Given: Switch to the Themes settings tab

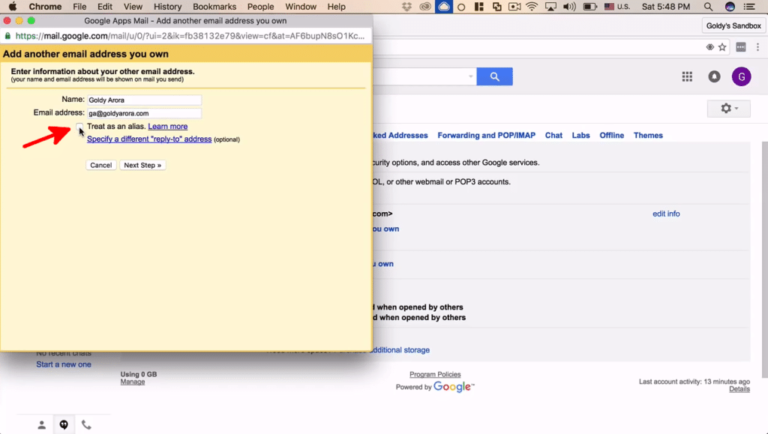Looking at the screenshot, I should click(x=648, y=135).
